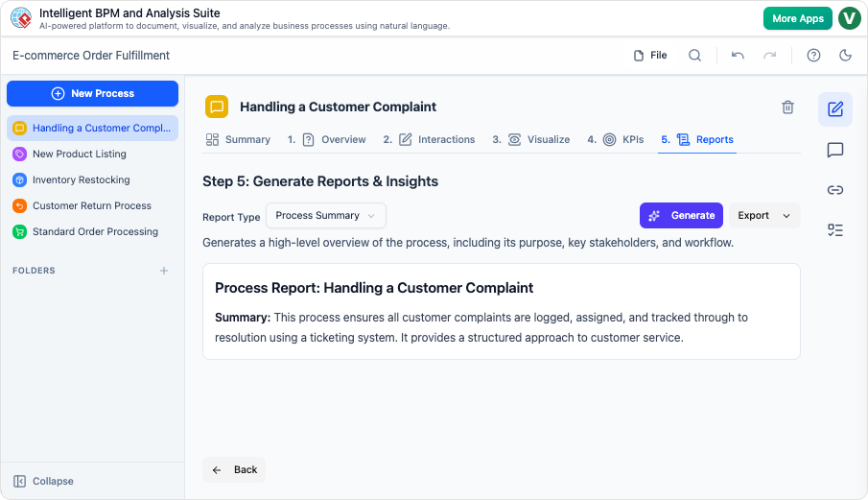Viewport: 868px width, 500px height.
Task: Open the Report Type dropdown
Action: (325, 216)
